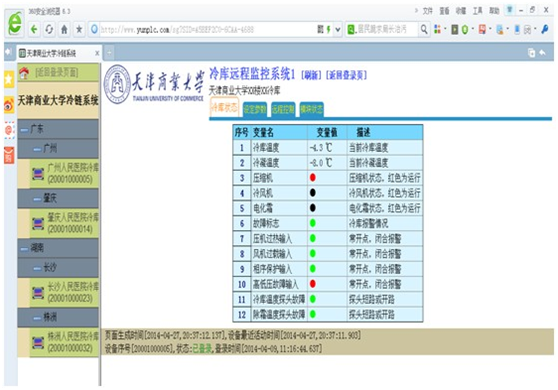Image resolution: width=558 pixels, height=390 pixels.
Task: Go to the browser home page icon
Action: 64,29
